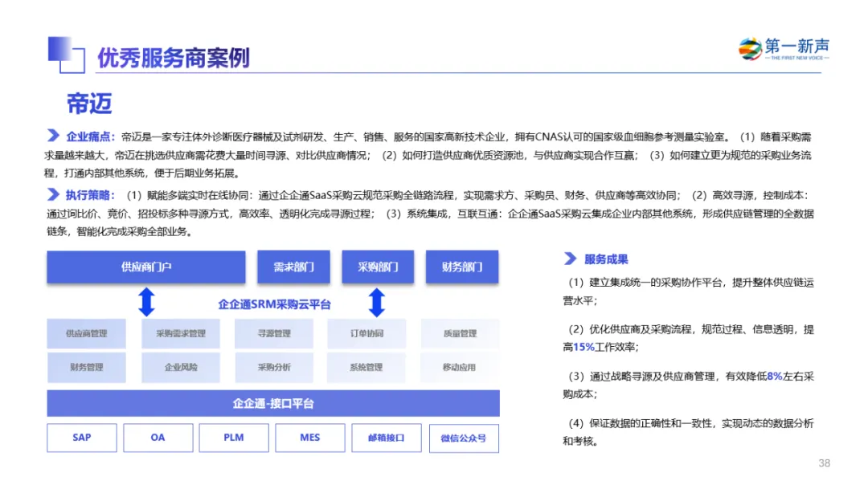The height and width of the screenshot is (489, 868).
Task: Click the chevron icon beside 企业痛点
Action: (x=53, y=136)
